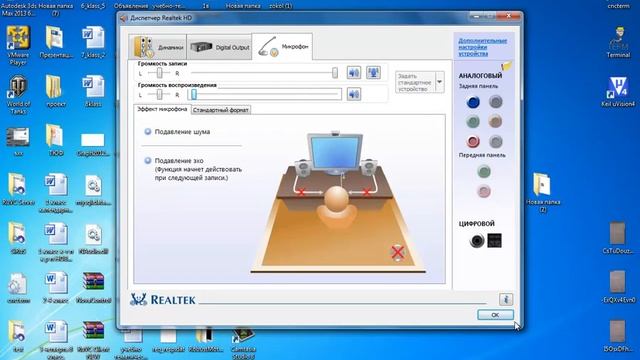Screen dimensions: 640x360
Task: Select grey jack beside the pink rear jack
Action: (496, 141)
